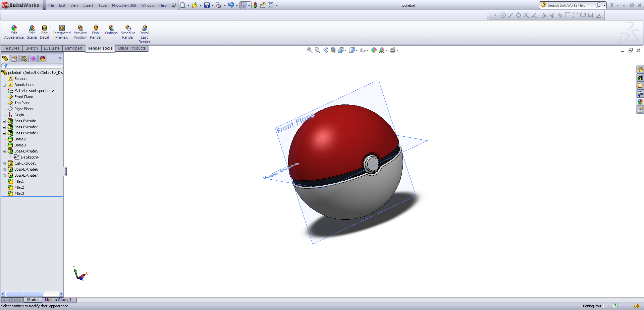
Task: Open the FeatureManager Design Tree tab
Action: tap(5, 58)
